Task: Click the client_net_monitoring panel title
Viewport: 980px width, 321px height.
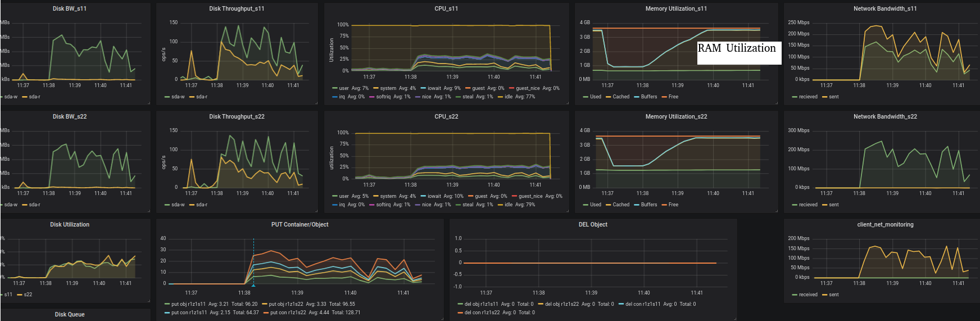Action: (885, 224)
